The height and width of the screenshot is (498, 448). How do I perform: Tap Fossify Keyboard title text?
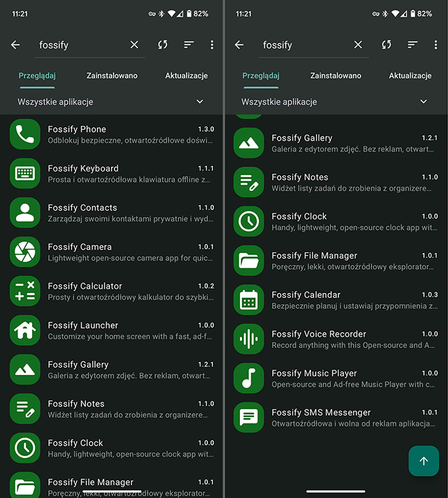pyautogui.click(x=83, y=168)
